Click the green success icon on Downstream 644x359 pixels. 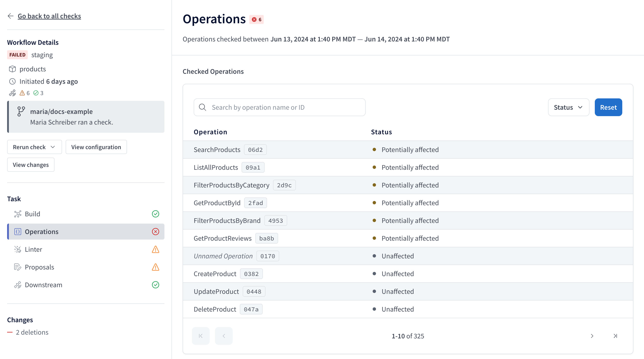(156, 285)
